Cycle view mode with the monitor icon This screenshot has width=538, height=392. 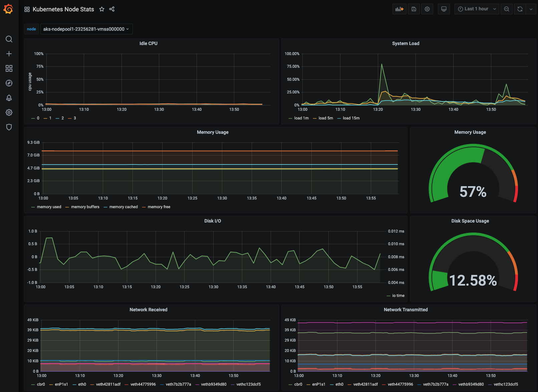click(444, 9)
